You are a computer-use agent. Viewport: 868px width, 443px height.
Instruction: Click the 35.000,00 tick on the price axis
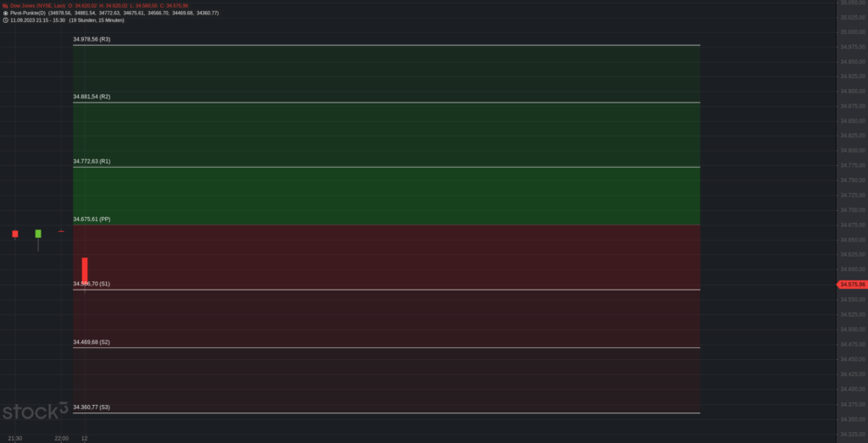click(x=853, y=32)
